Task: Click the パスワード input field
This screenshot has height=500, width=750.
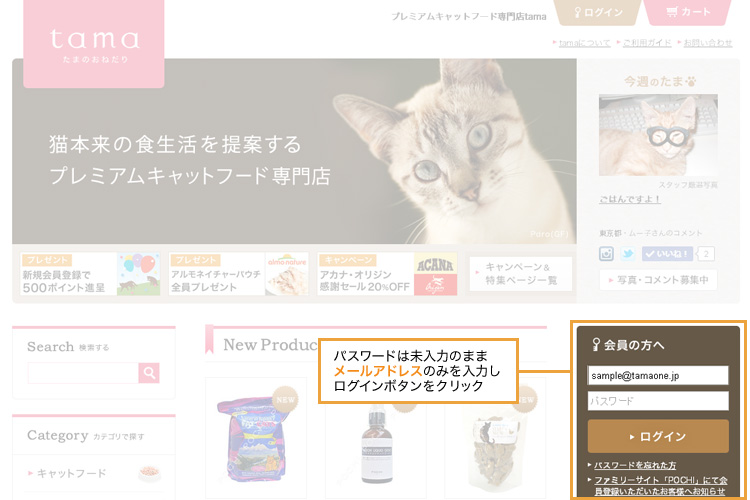Action: click(x=658, y=401)
